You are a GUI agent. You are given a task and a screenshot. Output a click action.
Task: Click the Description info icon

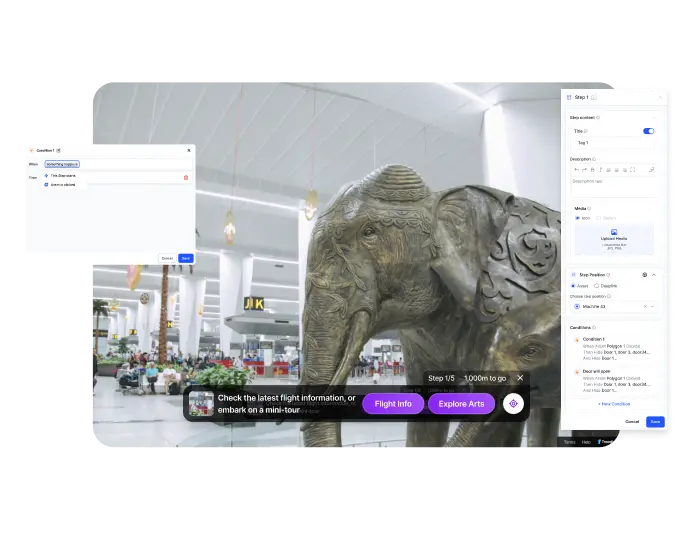point(594,159)
